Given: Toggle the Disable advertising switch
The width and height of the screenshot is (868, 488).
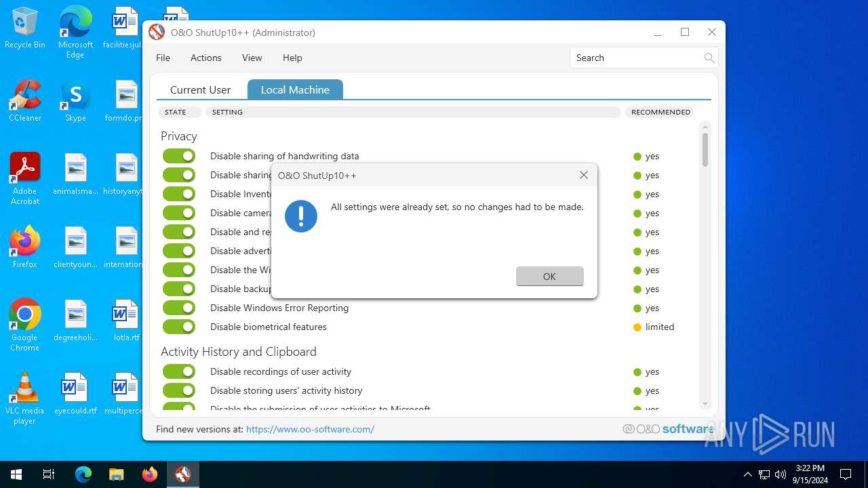Looking at the screenshot, I should (179, 251).
